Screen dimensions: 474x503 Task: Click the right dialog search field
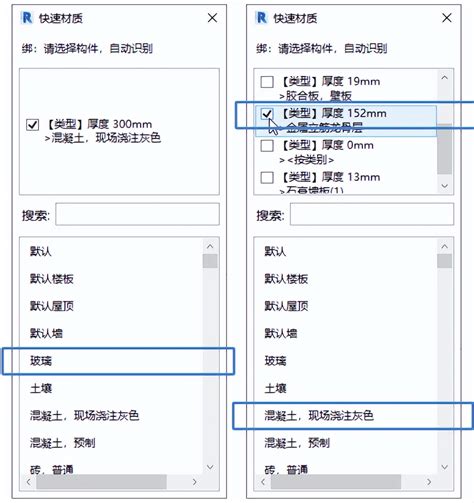(x=372, y=214)
